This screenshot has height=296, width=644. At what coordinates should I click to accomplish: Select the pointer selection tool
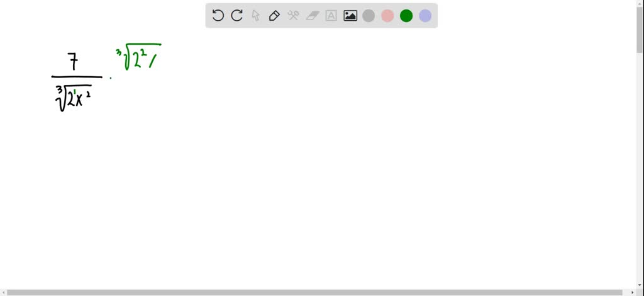click(255, 16)
